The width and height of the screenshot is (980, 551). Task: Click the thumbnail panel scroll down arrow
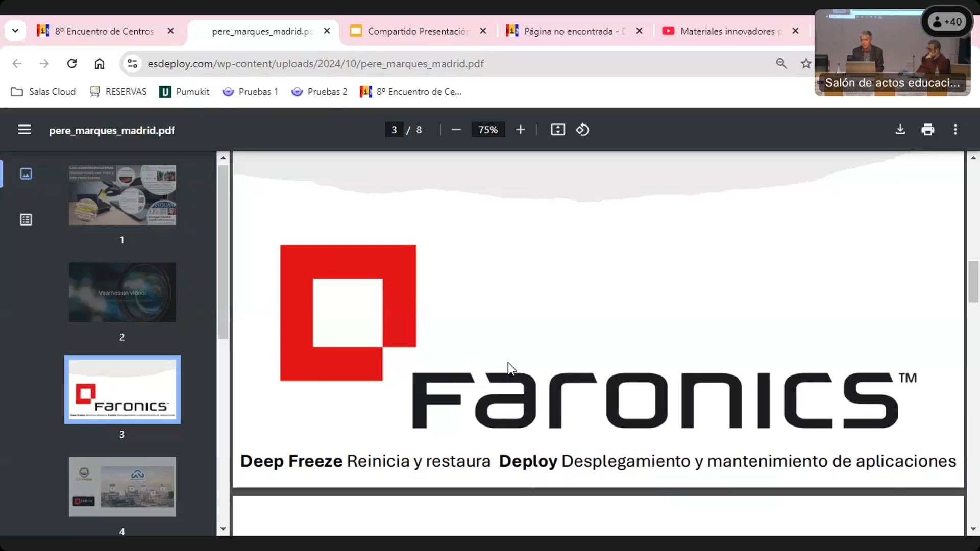pos(223,529)
